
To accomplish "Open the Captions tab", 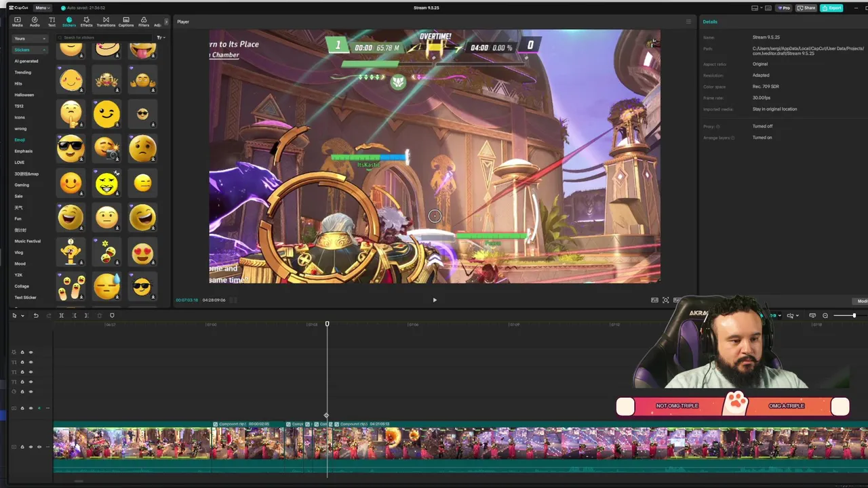I will coord(126,22).
